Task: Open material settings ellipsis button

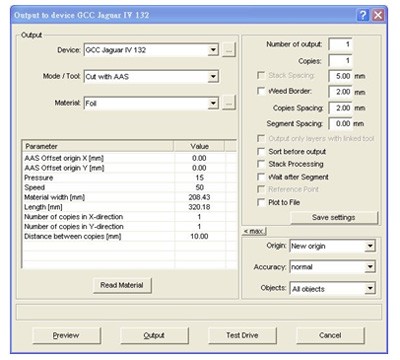Action: tap(229, 103)
